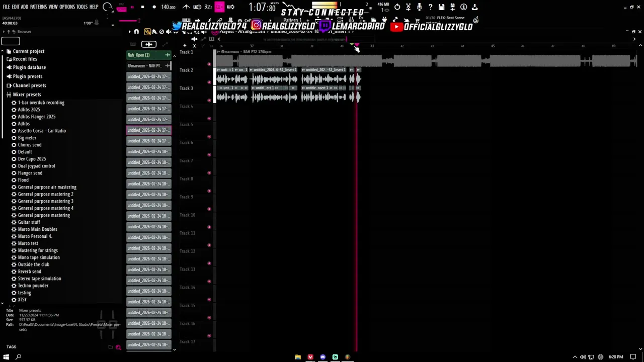Screen dimensions: 644x362
Task: Click the undo history circular arrow icon
Action: click(x=397, y=7)
